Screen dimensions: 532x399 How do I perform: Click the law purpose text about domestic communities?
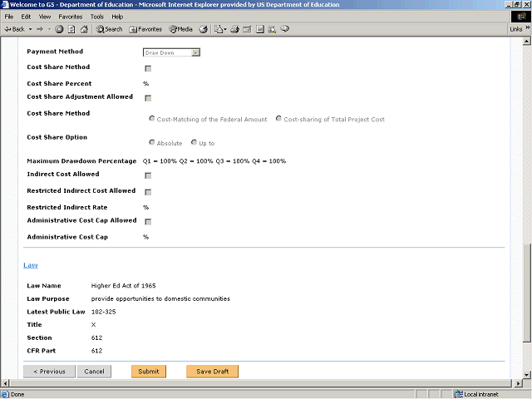pos(160,299)
